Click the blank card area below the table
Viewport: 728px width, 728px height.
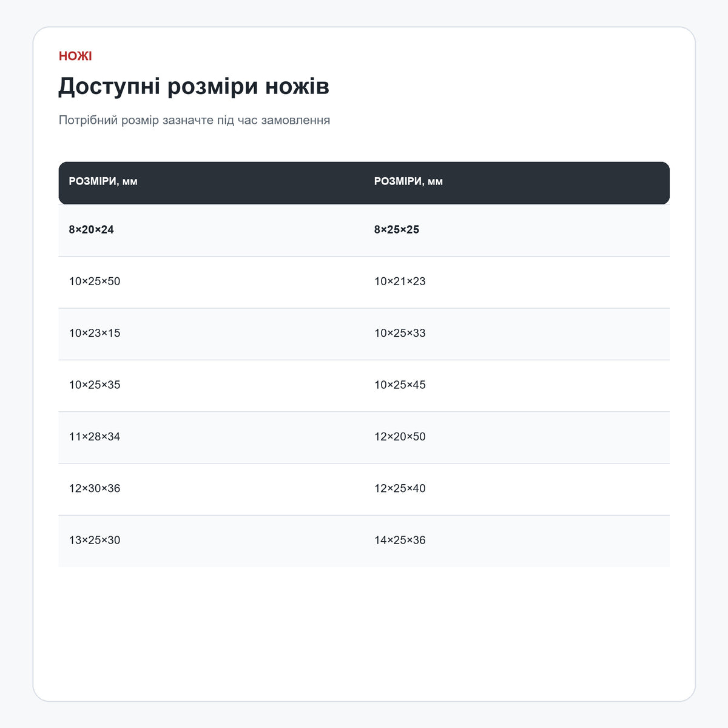[364, 634]
